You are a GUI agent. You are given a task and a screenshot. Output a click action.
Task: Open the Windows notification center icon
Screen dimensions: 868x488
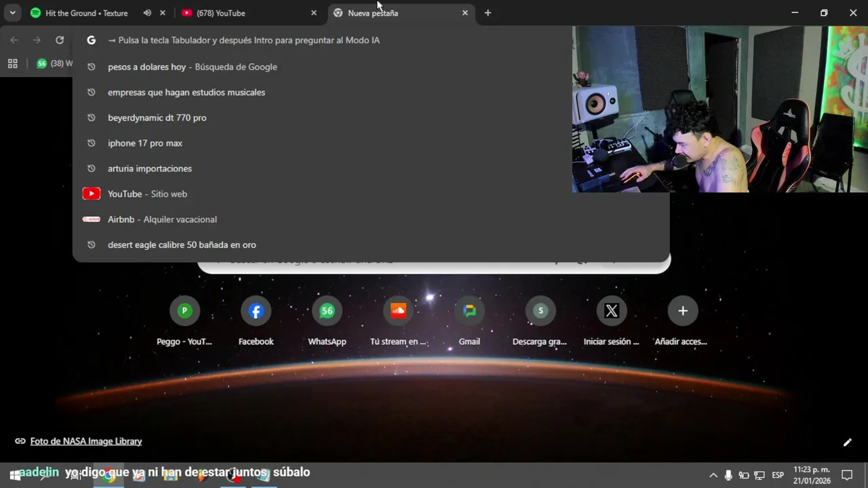coord(847,475)
